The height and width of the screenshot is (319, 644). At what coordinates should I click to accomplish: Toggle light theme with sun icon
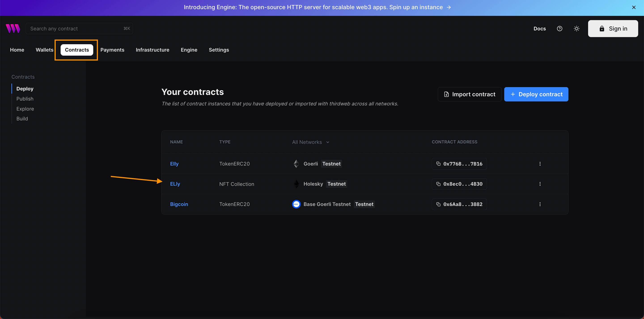pos(576,28)
